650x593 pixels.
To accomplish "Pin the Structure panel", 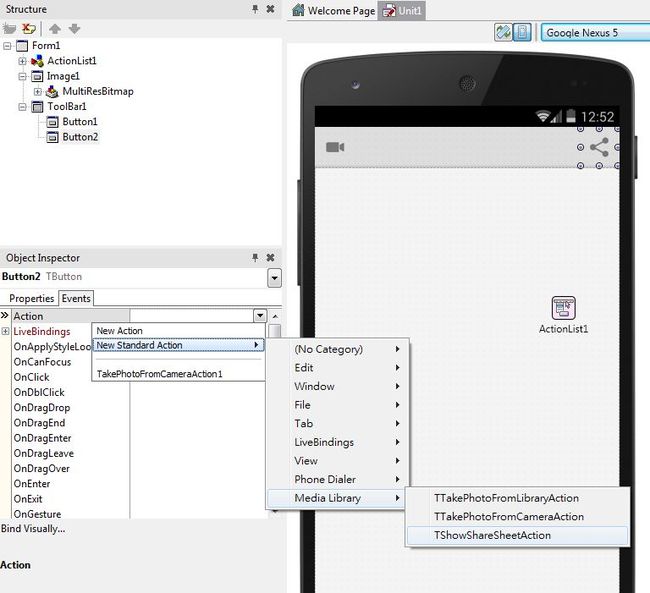I will pyautogui.click(x=255, y=9).
